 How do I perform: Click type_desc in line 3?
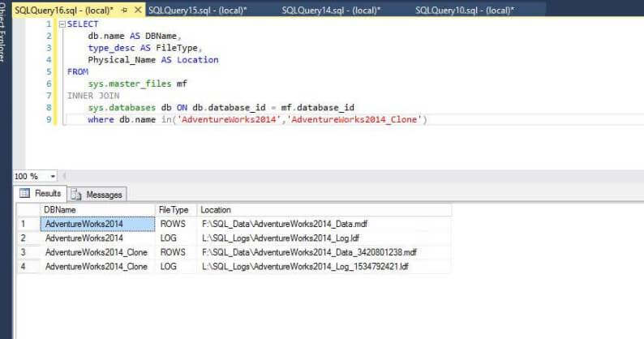[111, 48]
